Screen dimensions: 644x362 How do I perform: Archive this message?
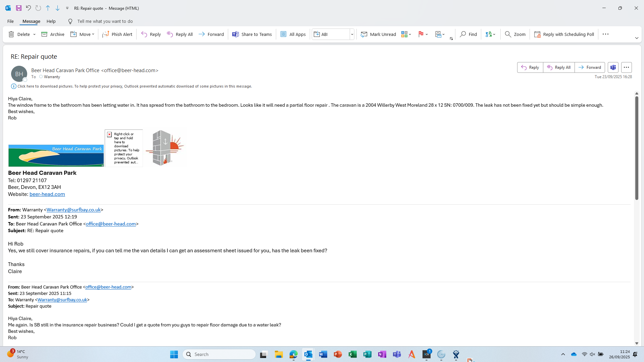53,34
